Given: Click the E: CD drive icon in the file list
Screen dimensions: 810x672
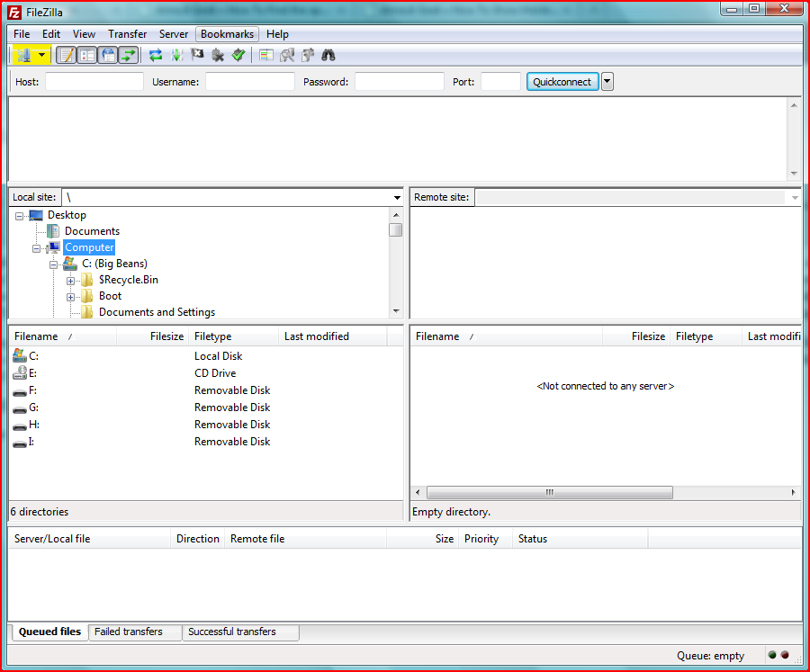Looking at the screenshot, I should (x=20, y=372).
